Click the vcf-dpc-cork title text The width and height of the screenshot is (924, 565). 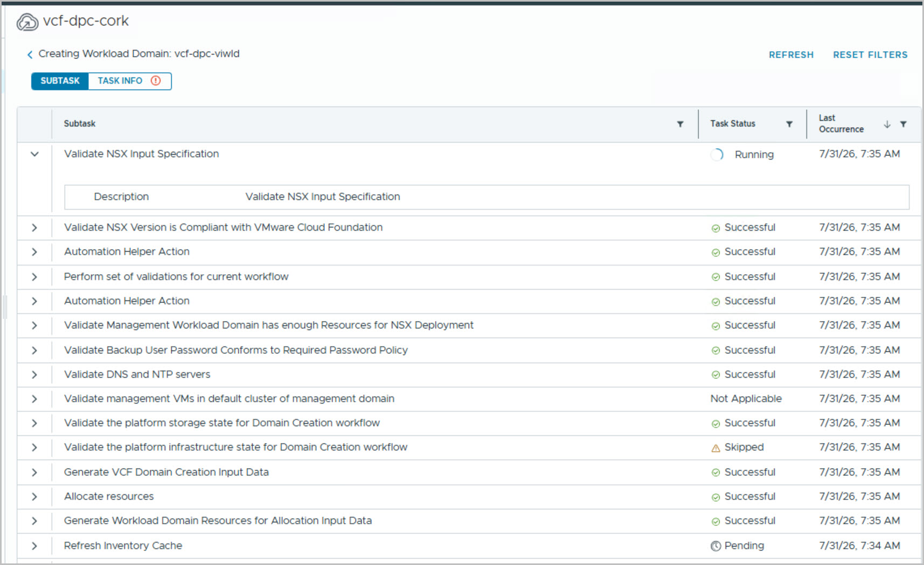[x=86, y=21]
